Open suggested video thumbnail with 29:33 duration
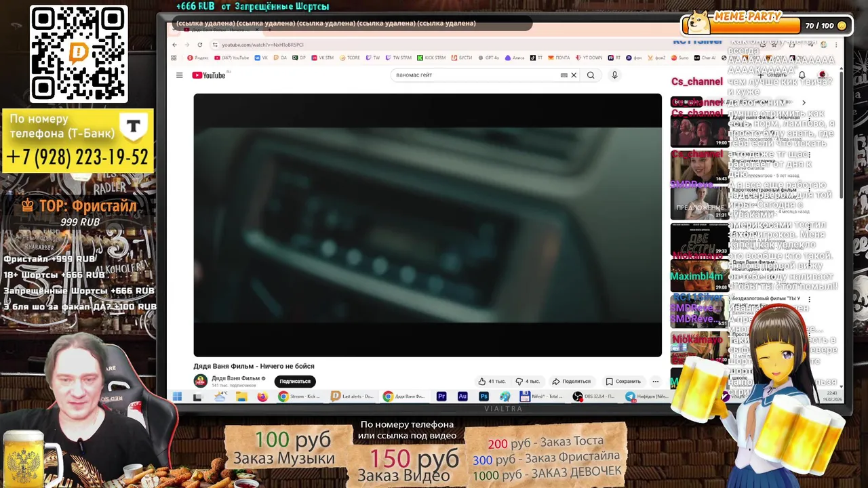This screenshot has height=488, width=868. [699, 239]
